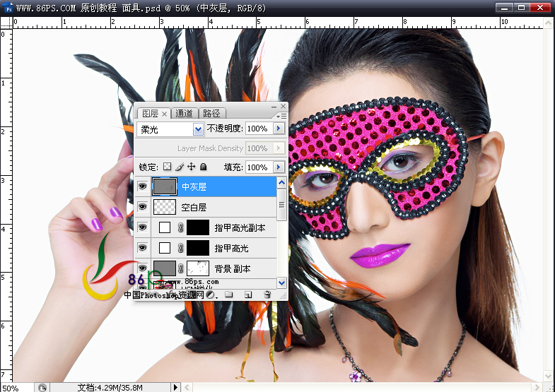Click the lock all padlock icon
Viewport: 555px width, 392px height.
(203, 167)
